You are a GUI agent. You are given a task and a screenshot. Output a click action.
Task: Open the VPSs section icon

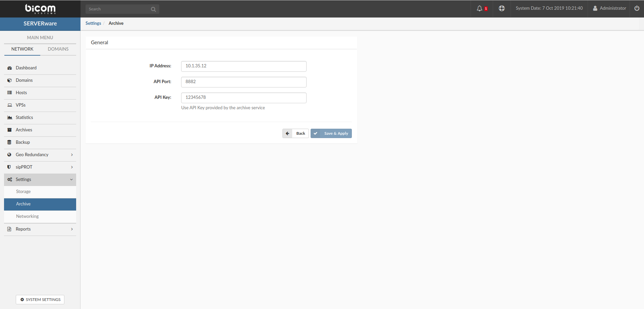coord(9,105)
